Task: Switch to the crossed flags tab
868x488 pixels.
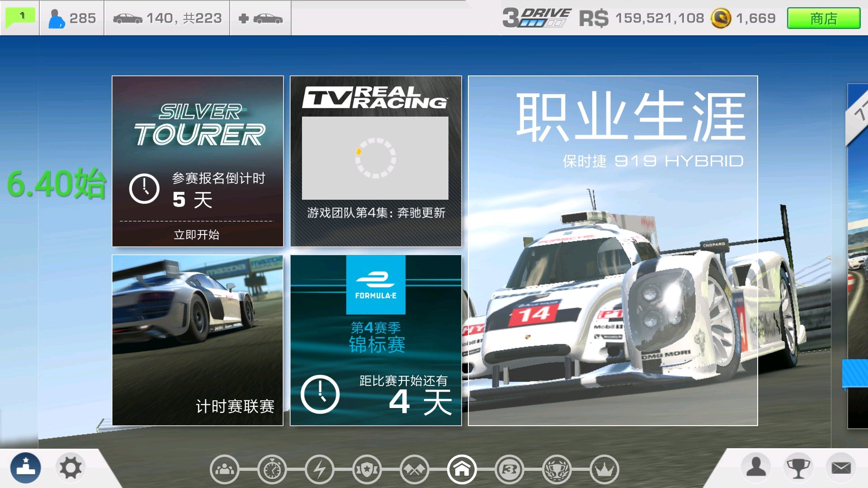Action: (415, 469)
